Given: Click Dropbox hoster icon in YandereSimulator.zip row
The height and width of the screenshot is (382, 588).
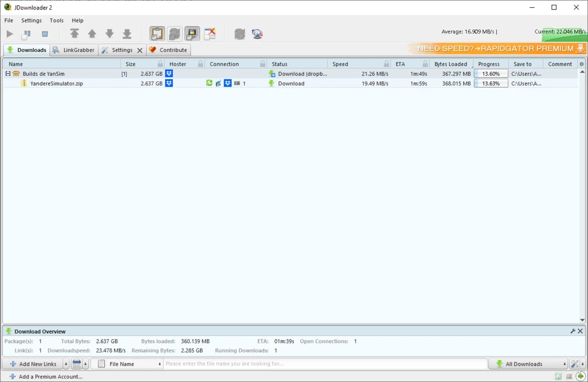Looking at the screenshot, I should 169,83.
